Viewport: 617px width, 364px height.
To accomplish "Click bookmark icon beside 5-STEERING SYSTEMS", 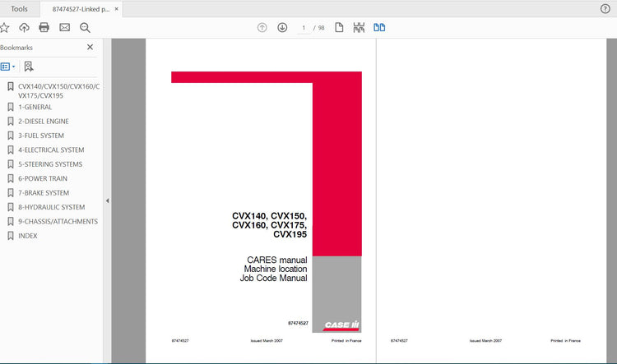I will pyautogui.click(x=11, y=164).
